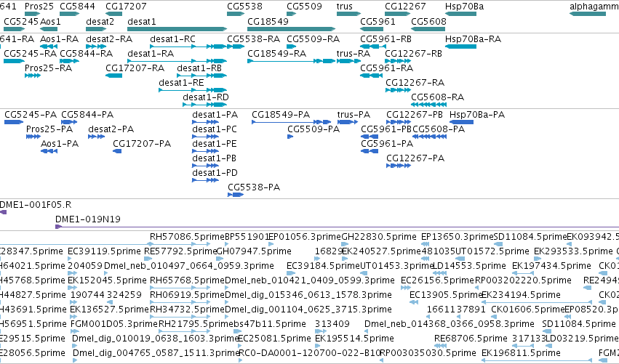
Task: Click the DME1-001F05.R clone label
Action: [x=36, y=205]
